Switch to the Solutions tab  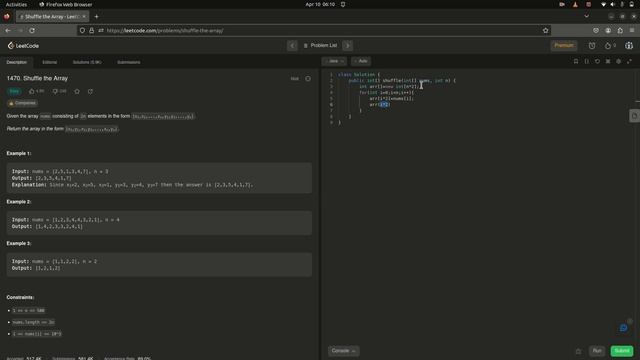click(87, 62)
